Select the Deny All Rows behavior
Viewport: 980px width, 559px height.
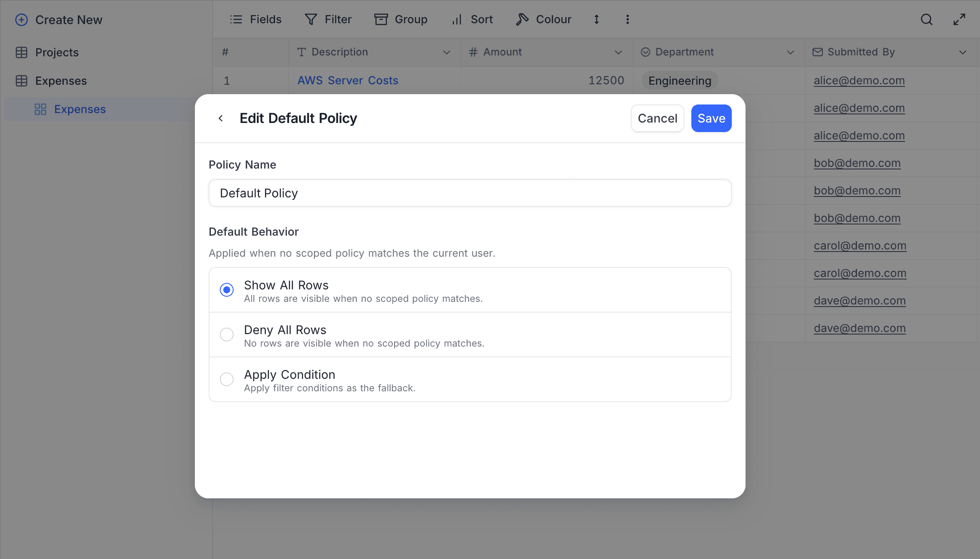tap(227, 335)
